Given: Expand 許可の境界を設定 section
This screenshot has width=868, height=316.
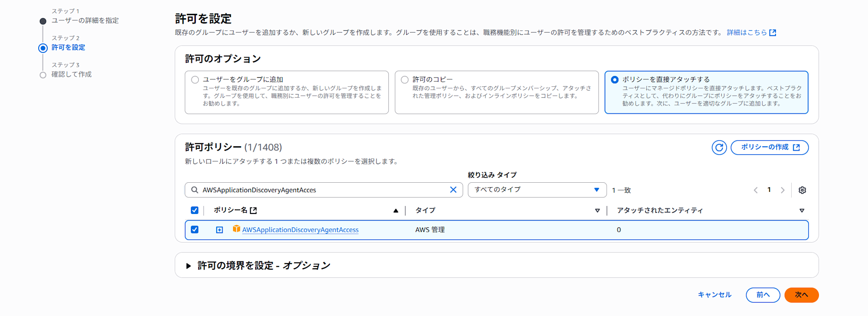Looking at the screenshot, I should (188, 266).
